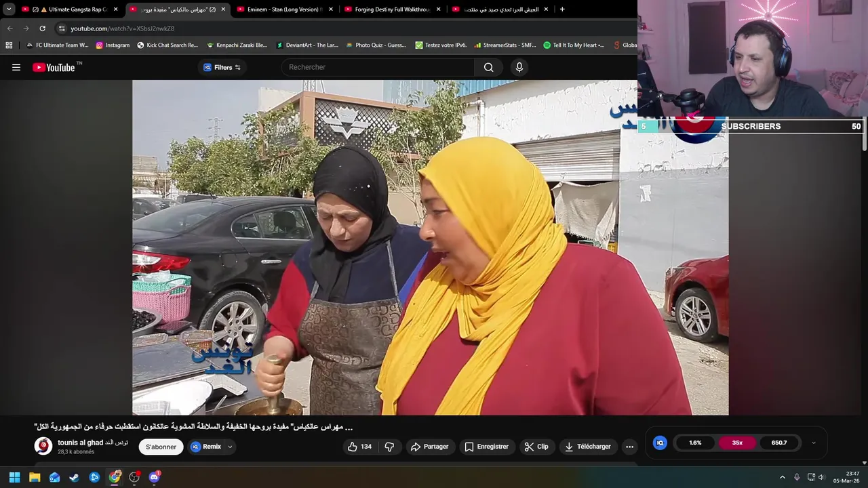The width and height of the screenshot is (868, 488).
Task: Download the video with Télécharger
Action: [588, 447]
